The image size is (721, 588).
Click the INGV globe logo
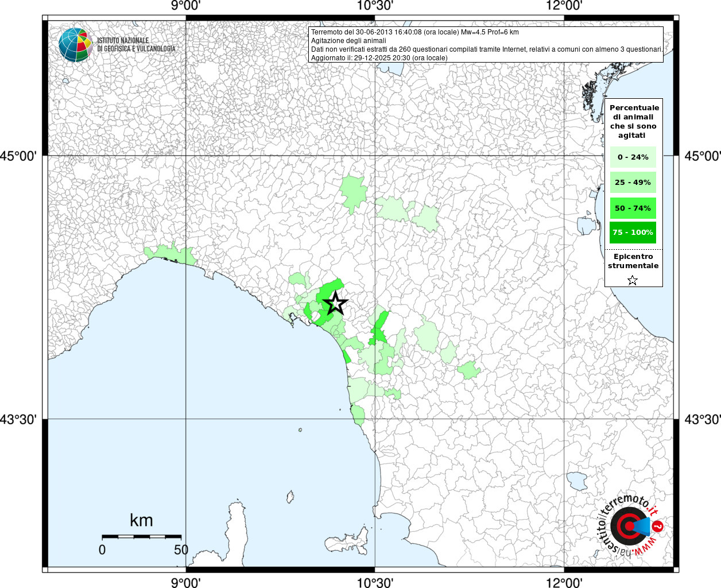(x=75, y=45)
